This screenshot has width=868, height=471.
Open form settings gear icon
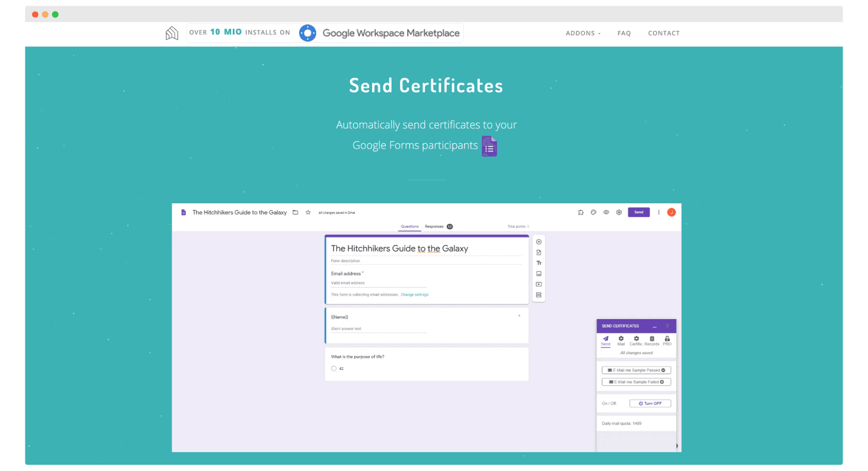click(x=619, y=212)
